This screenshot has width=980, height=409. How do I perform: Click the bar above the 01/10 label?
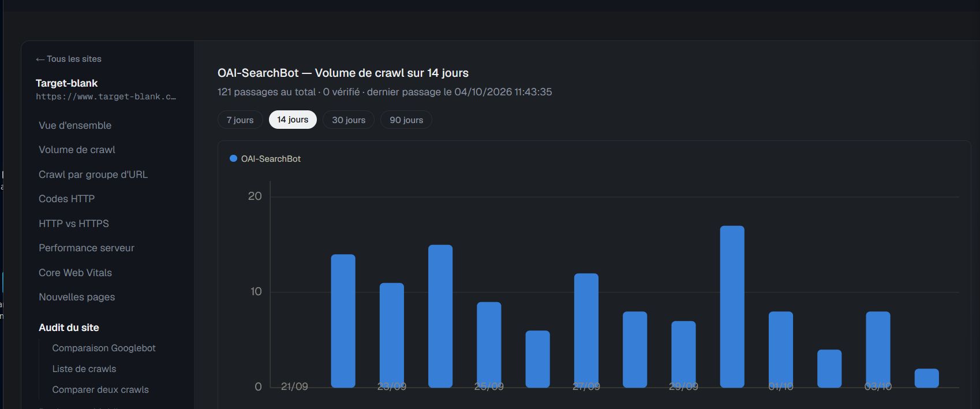click(x=781, y=349)
